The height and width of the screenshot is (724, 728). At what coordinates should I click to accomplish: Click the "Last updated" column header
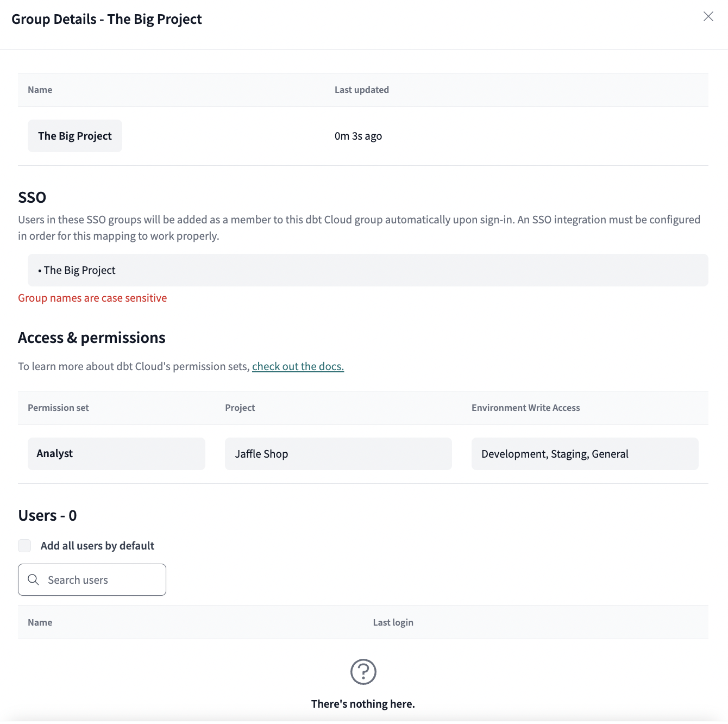tap(362, 90)
